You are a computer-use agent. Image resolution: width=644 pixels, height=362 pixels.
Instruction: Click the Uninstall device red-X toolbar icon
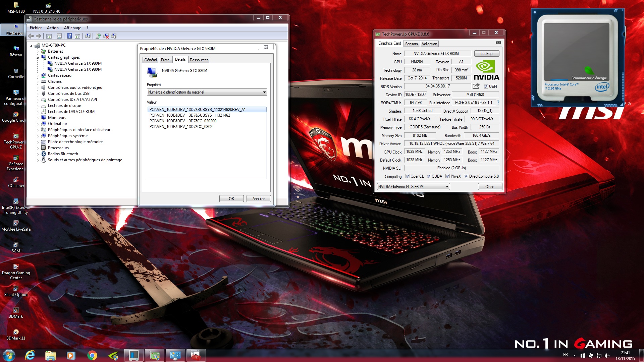coord(106,36)
